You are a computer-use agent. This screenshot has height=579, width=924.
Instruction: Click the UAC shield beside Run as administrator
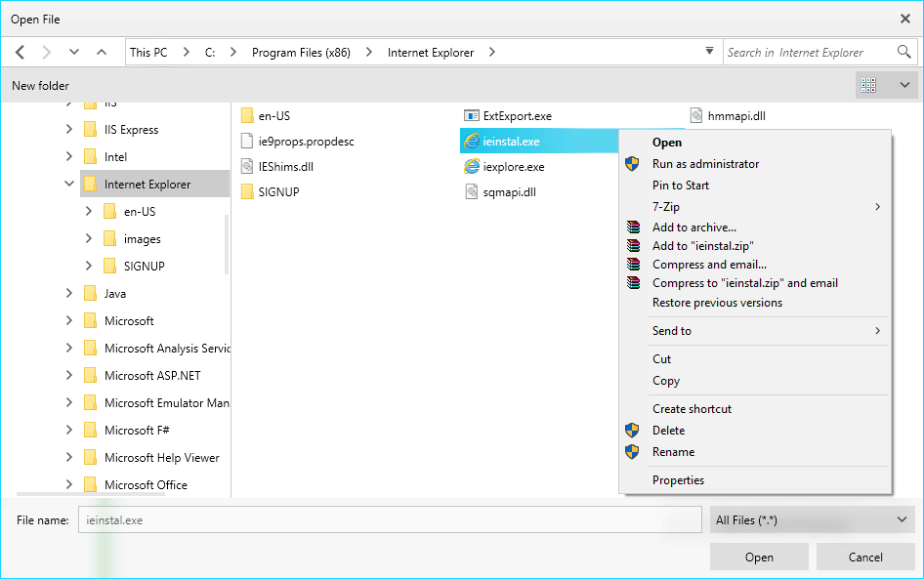pyautogui.click(x=634, y=164)
